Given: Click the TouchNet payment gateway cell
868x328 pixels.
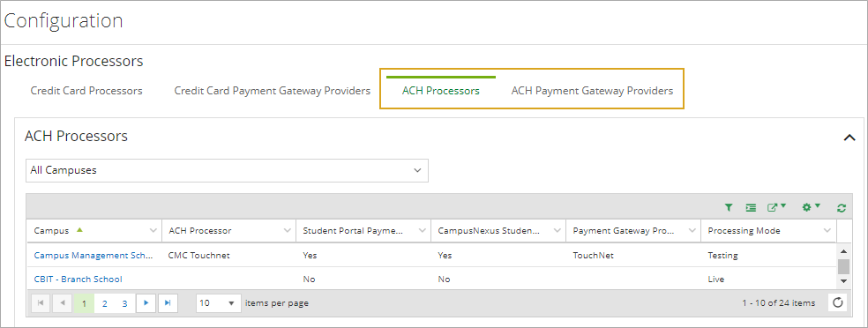Looking at the screenshot, I should [x=593, y=256].
